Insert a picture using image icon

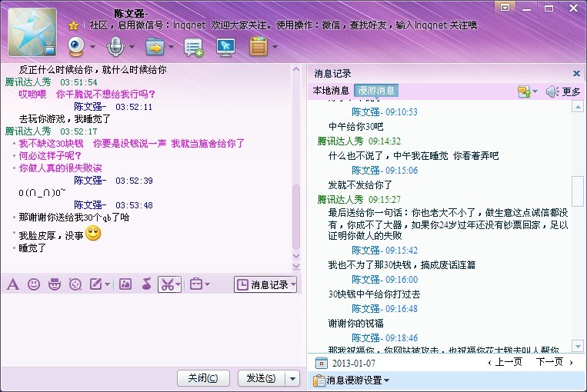pos(125,284)
